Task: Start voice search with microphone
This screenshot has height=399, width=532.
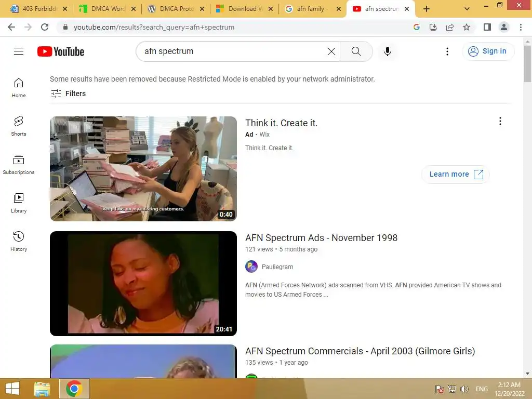Action: (x=388, y=51)
